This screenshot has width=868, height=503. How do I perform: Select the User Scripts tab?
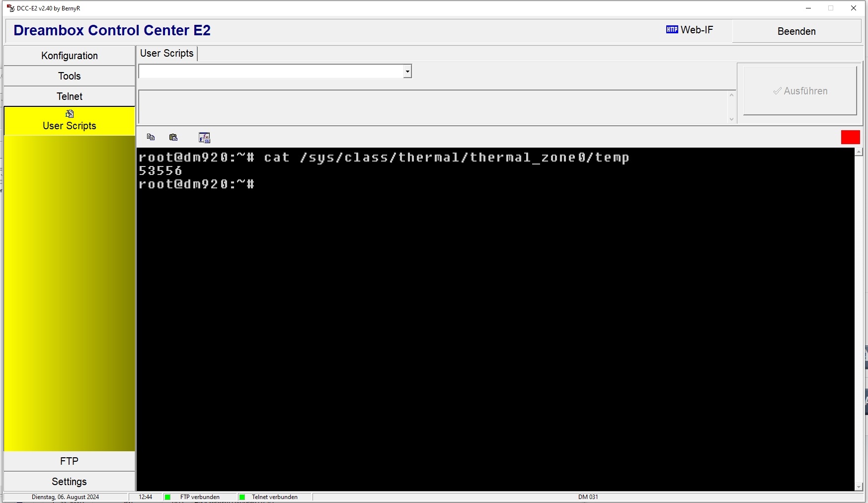[167, 53]
